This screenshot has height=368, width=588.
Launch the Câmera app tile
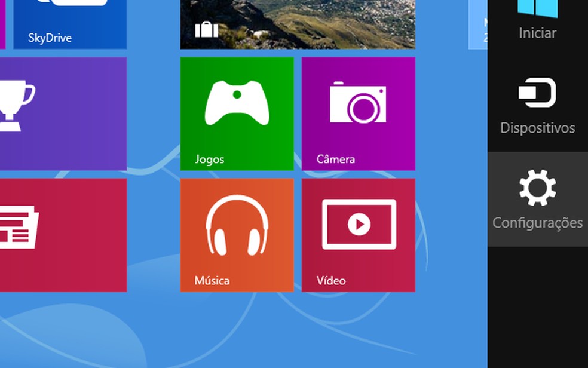coord(358,114)
